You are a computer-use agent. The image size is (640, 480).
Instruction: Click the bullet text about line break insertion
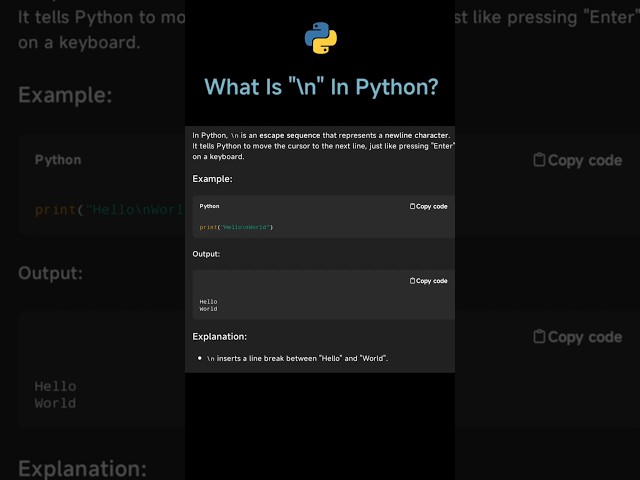(x=297, y=358)
